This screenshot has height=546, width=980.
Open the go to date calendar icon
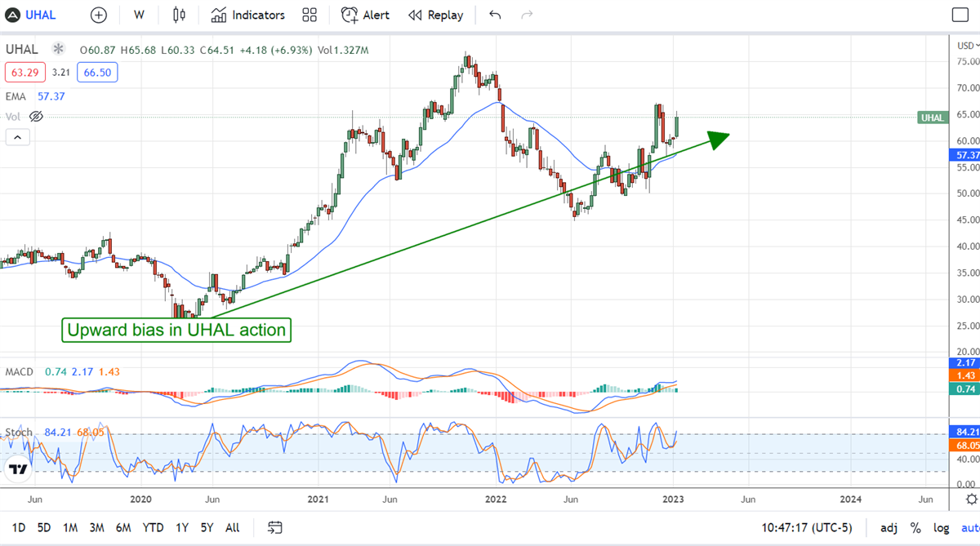point(275,527)
